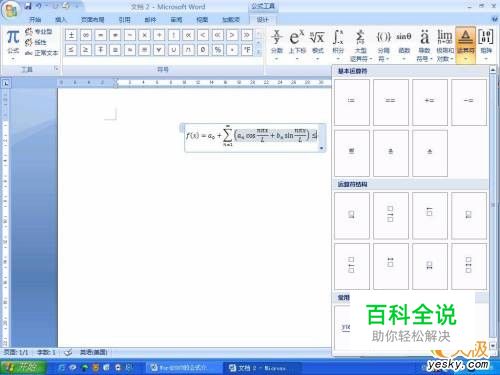Insert the union ∪ symbol
Viewport: 500px width, 375px height.
[174, 50]
